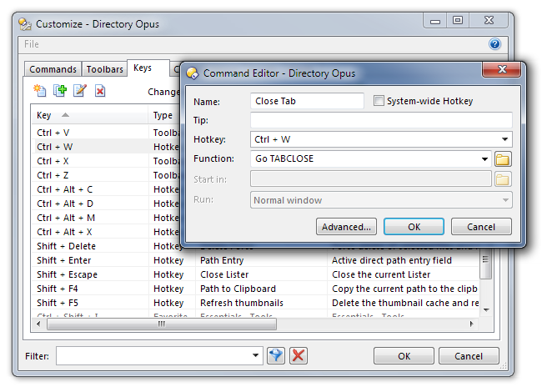Clear the filter with the red X icon
Viewport: 542px width, 392px height.
pos(299,355)
